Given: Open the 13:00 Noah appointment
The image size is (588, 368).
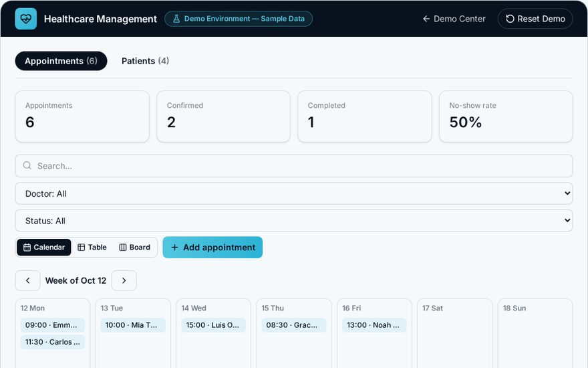Looking at the screenshot, I should pos(374,325).
